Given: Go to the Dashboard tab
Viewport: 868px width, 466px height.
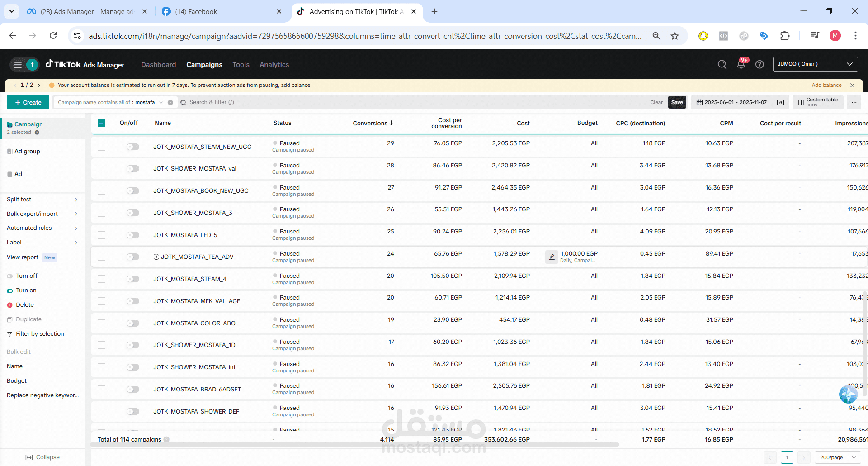Looking at the screenshot, I should 158,65.
